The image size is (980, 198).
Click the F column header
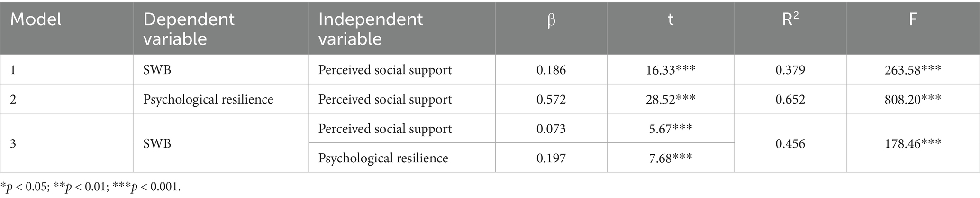pos(912,20)
